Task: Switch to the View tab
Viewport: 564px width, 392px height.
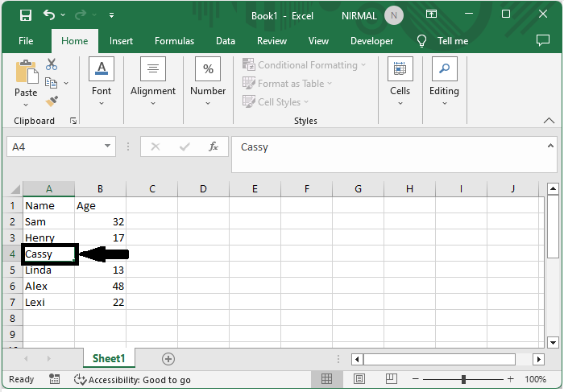Action: pos(318,41)
